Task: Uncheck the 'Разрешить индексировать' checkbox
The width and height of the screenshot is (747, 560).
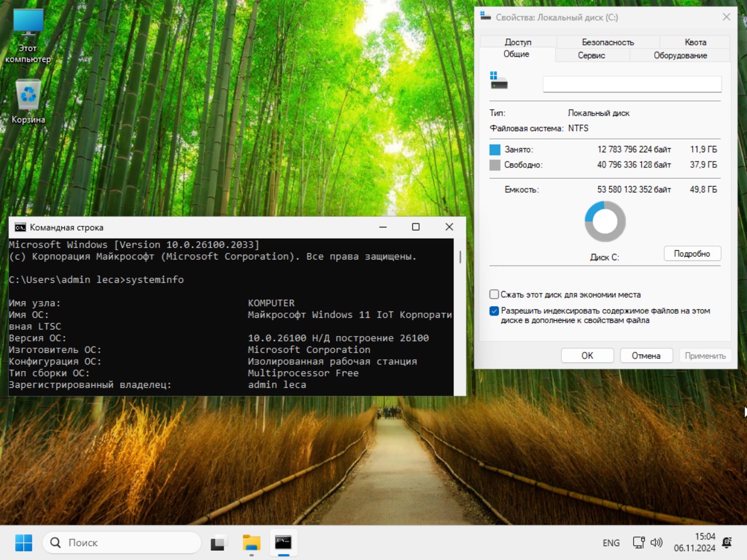Action: coord(494,311)
